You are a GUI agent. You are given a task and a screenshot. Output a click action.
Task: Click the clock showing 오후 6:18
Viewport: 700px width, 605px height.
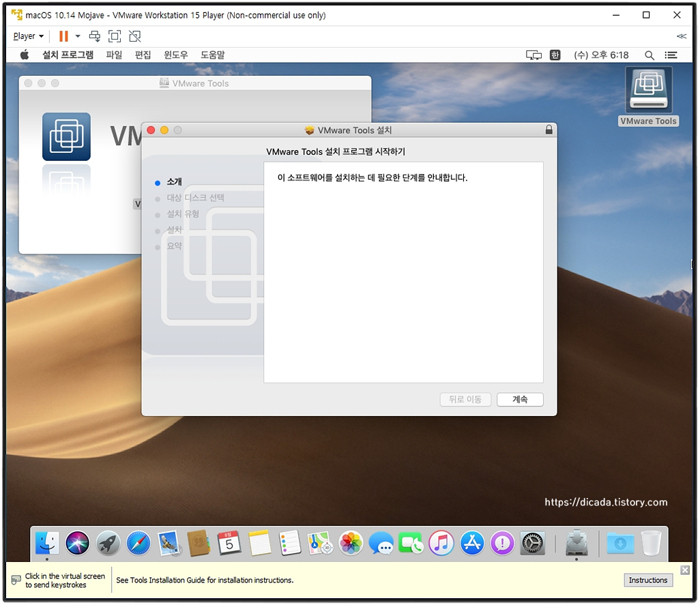click(601, 55)
